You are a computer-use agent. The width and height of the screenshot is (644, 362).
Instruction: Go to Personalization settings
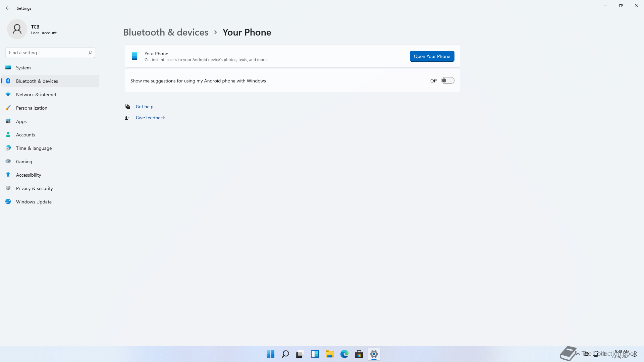click(x=50, y=108)
